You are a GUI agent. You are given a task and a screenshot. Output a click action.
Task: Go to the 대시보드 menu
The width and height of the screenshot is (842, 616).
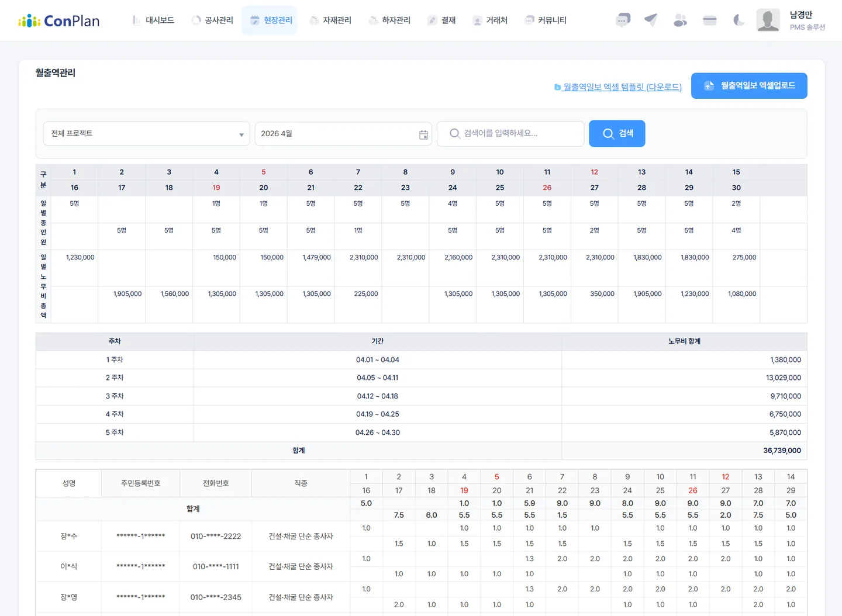pyautogui.click(x=153, y=20)
